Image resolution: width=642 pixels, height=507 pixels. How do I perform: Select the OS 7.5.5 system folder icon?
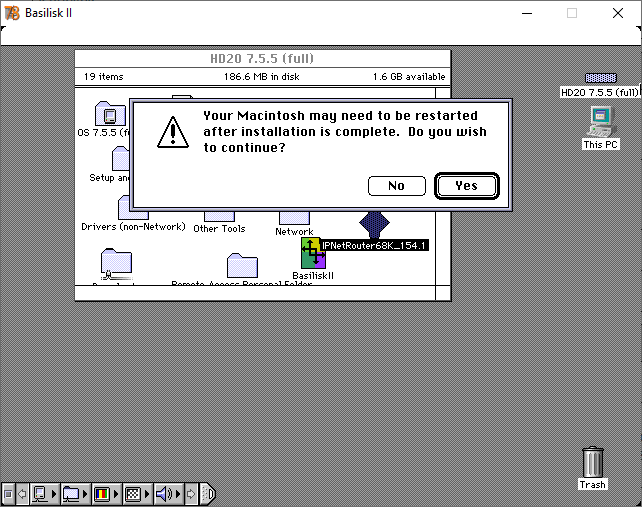[110, 113]
